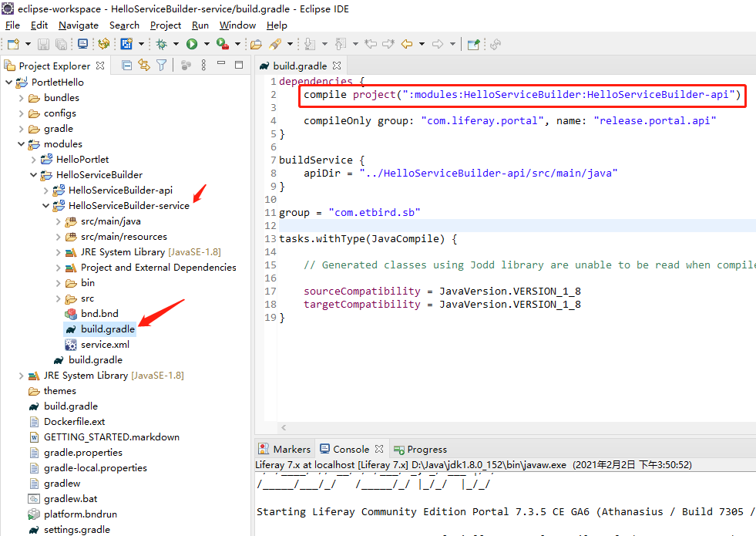
Task: Click the Debug bug icon
Action: tap(162, 44)
